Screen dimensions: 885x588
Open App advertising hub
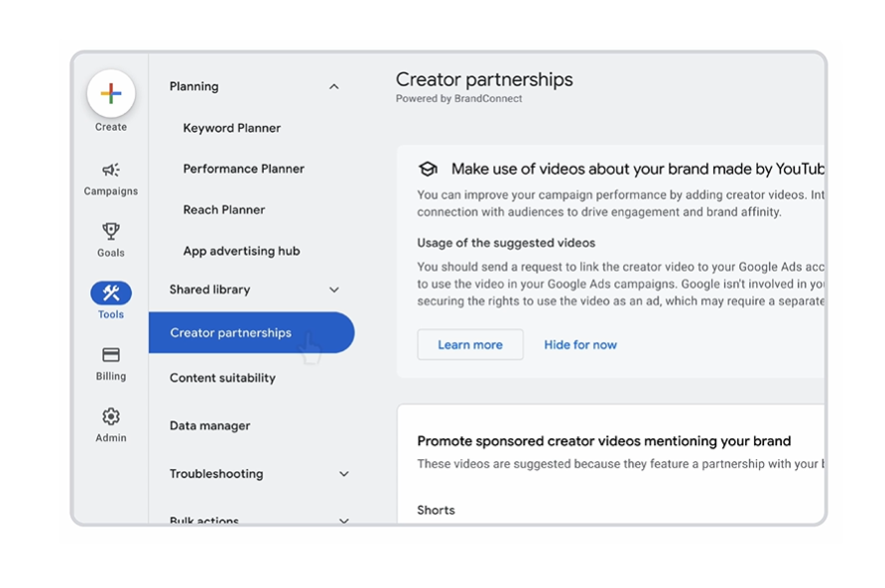241,251
